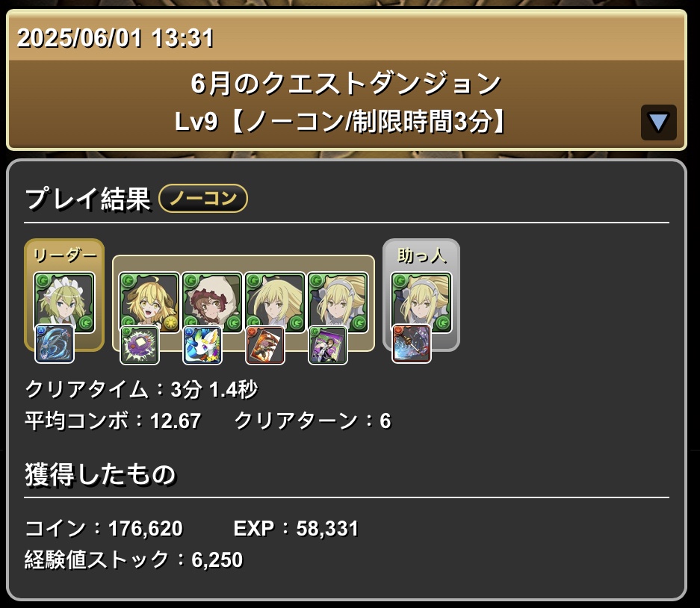The image size is (700, 608).
Task: Tap the 6月のクエストダンジョン title header
Action: coord(346,84)
